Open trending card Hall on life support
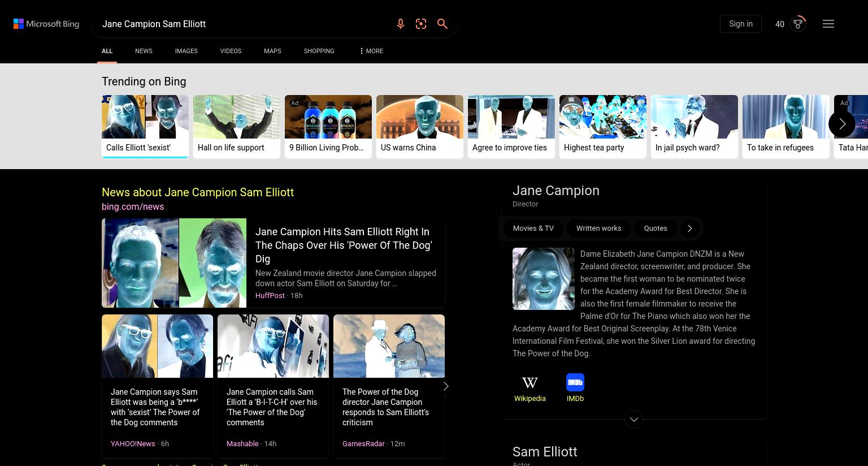 [x=237, y=126]
